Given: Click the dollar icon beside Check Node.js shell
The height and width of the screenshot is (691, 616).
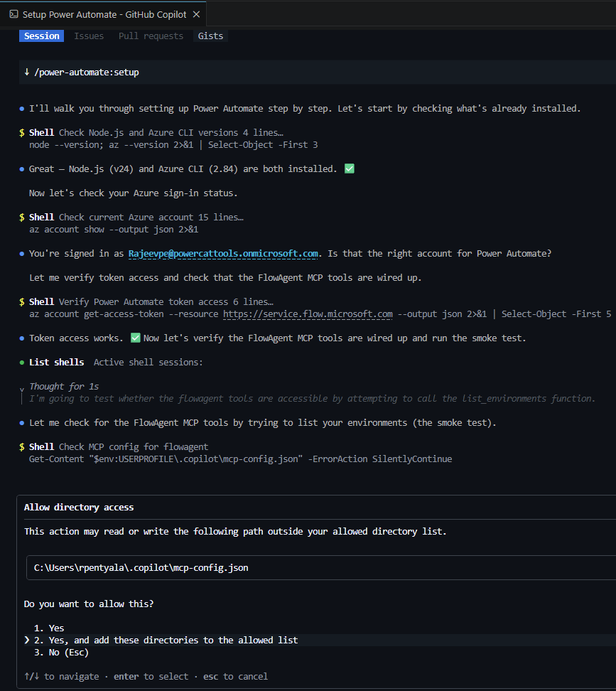Looking at the screenshot, I should [22, 133].
